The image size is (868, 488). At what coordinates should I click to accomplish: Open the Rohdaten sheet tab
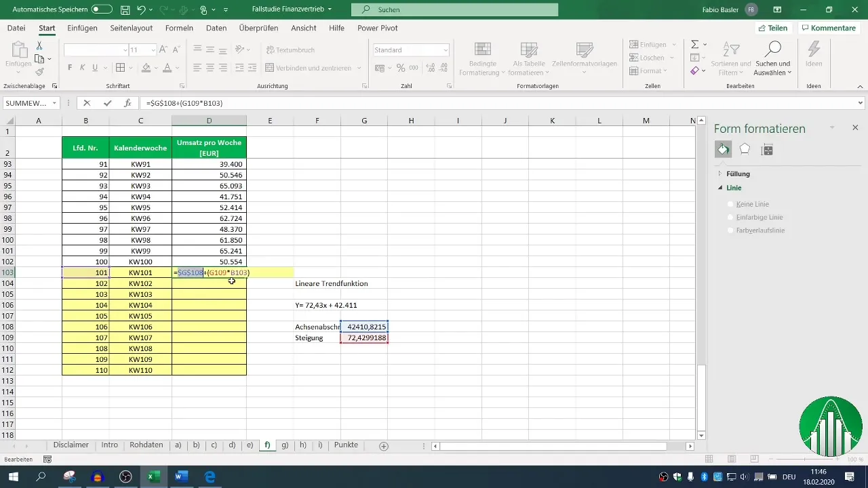click(146, 445)
